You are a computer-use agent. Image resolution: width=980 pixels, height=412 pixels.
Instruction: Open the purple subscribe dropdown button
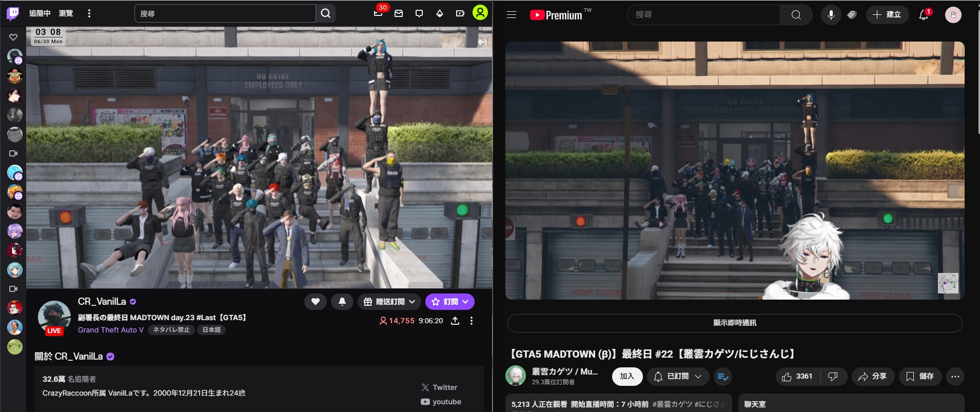point(450,302)
